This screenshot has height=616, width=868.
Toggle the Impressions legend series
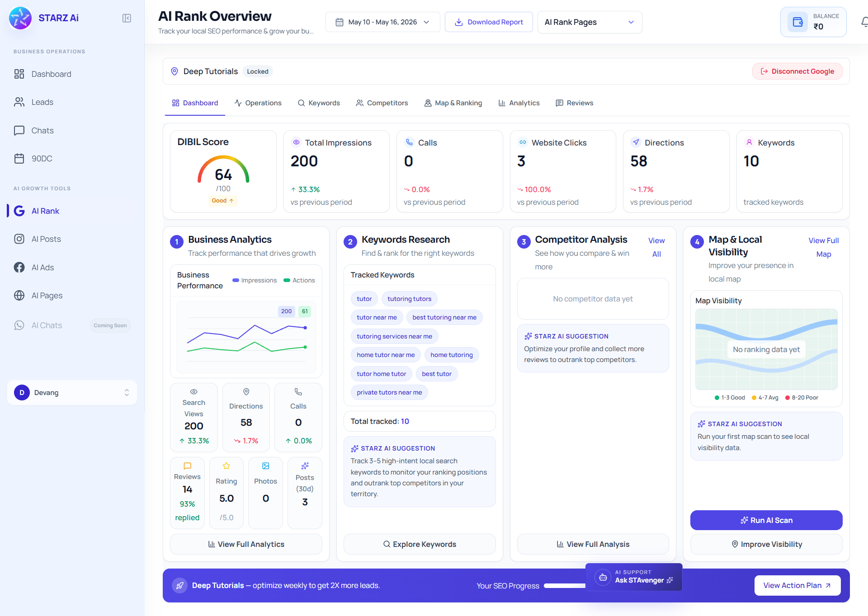pyautogui.click(x=255, y=280)
